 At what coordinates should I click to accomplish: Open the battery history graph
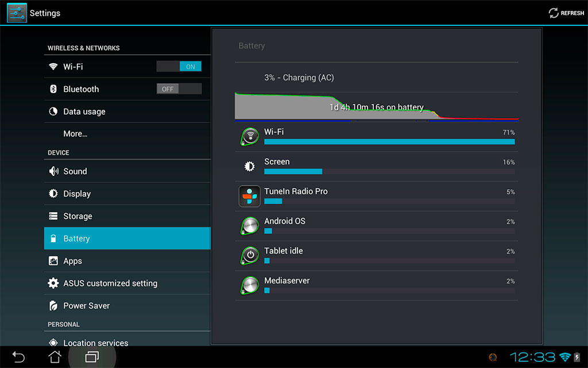click(x=376, y=106)
